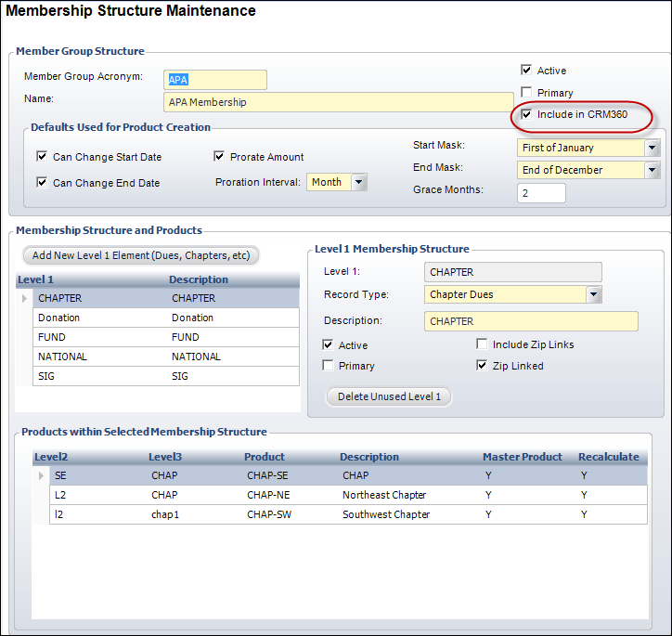Click the chap1 Level3 cell
The height and width of the screenshot is (636, 672).
click(165, 514)
